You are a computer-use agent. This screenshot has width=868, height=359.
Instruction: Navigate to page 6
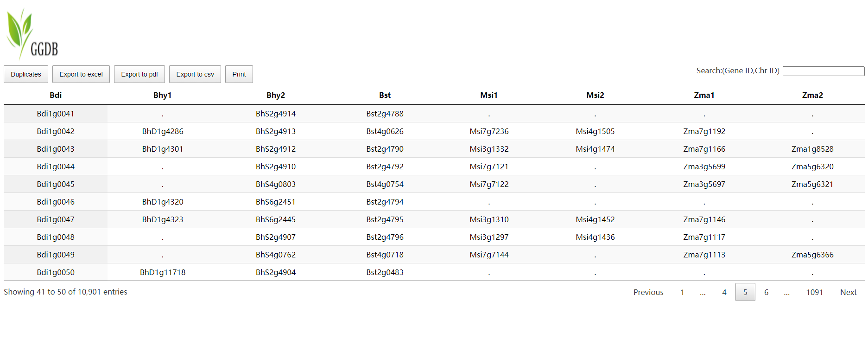[766, 292]
